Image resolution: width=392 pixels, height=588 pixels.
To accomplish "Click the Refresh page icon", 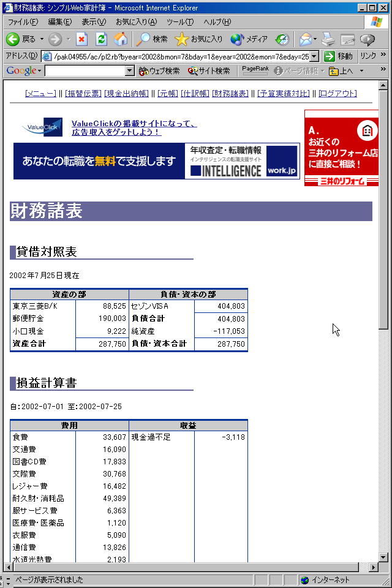I will (101, 39).
